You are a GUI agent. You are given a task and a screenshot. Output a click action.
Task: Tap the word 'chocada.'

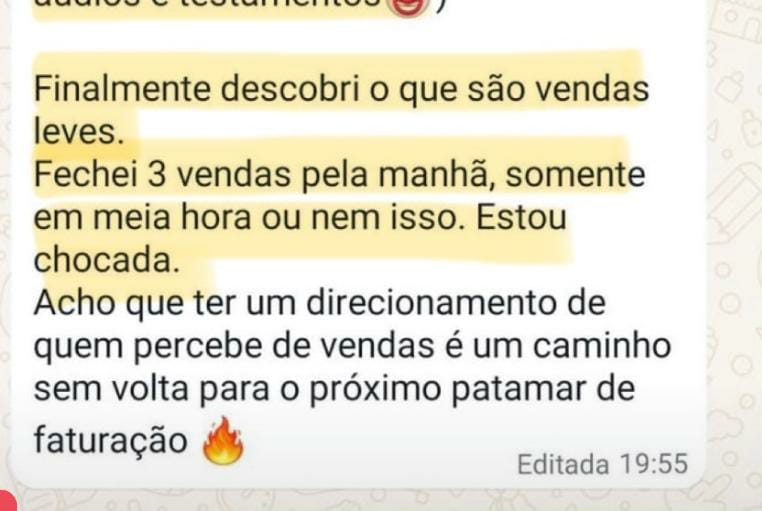point(104,260)
